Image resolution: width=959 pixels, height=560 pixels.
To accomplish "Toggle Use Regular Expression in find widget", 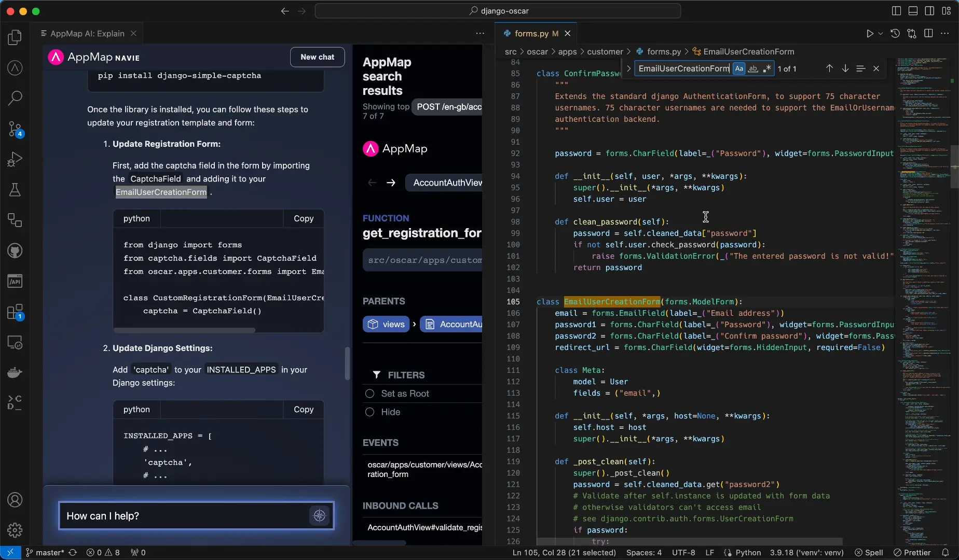I will point(767,68).
